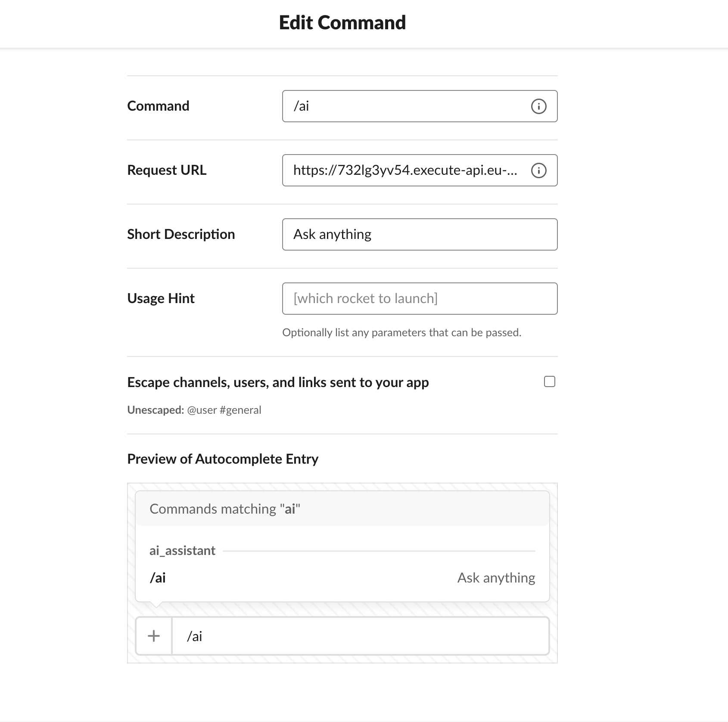Click the "Preview of Autocomplete Entry" heading
The image size is (728, 722).
[223, 459]
